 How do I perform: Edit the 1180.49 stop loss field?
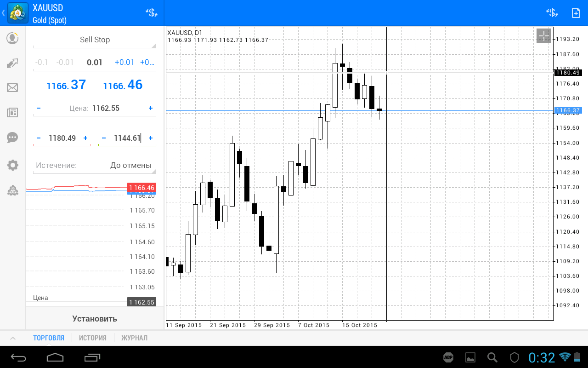click(x=62, y=138)
